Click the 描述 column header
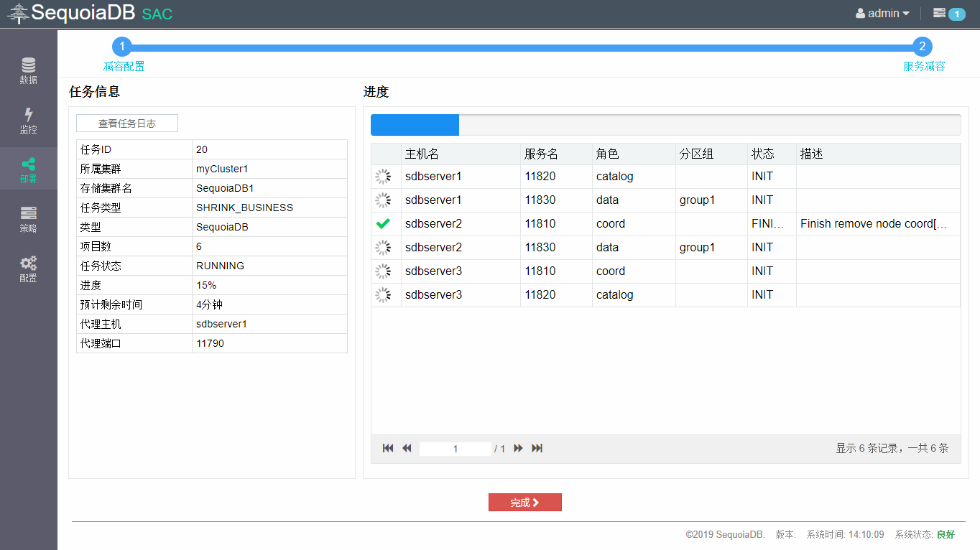This screenshot has width=980, height=550. (x=878, y=154)
